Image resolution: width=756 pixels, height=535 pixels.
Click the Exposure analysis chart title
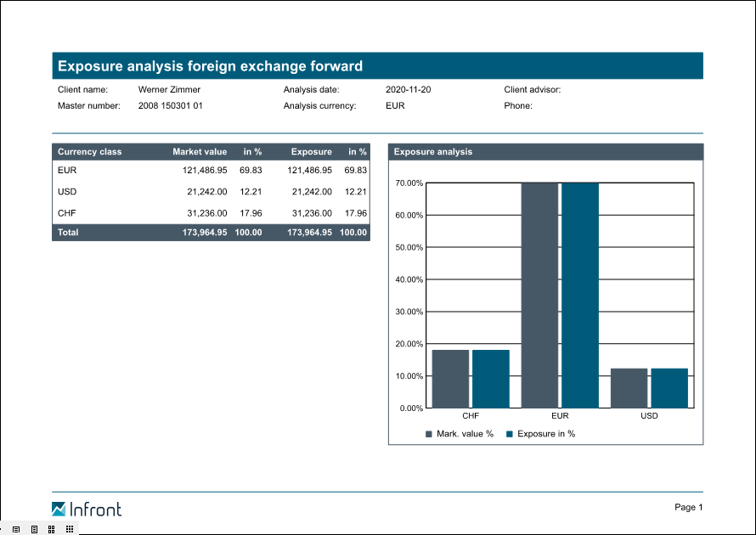433,152
